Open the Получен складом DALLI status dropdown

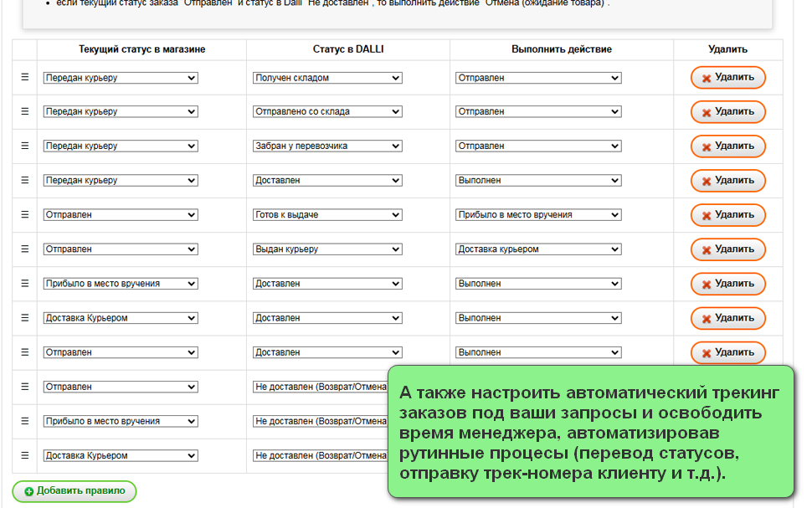click(327, 78)
